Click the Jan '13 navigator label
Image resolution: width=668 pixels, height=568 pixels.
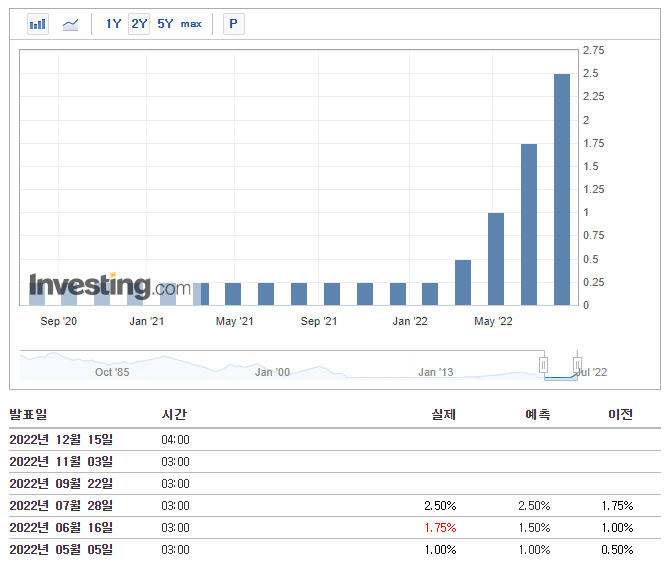click(435, 372)
